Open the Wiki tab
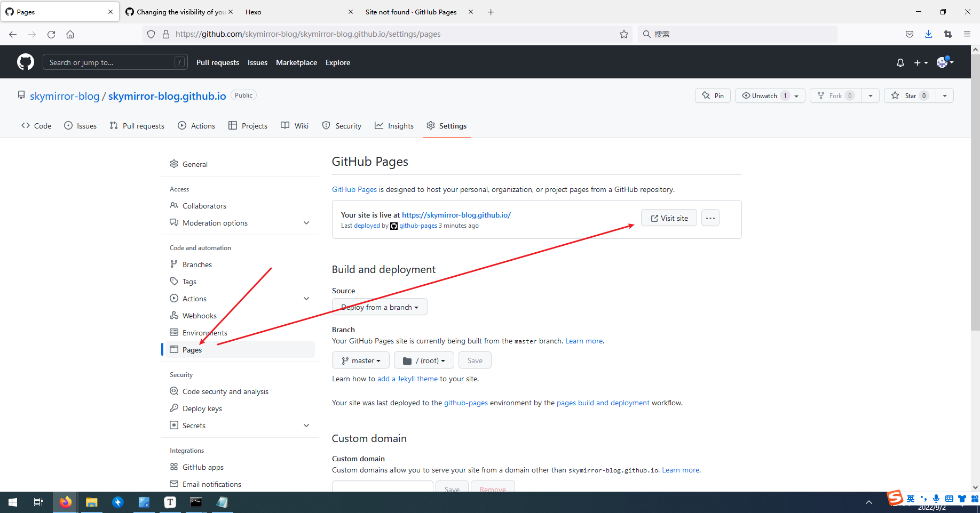 (x=295, y=126)
